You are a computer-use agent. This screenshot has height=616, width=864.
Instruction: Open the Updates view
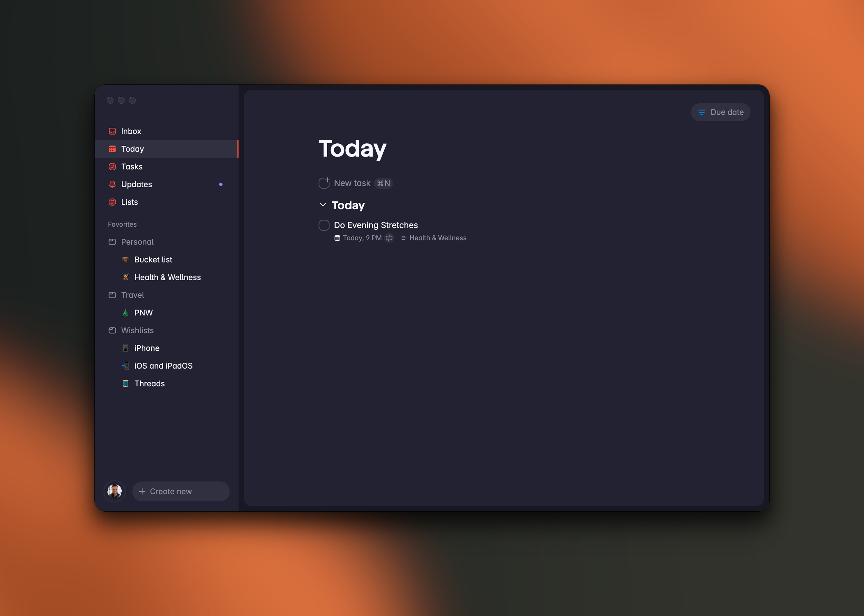[167, 184]
